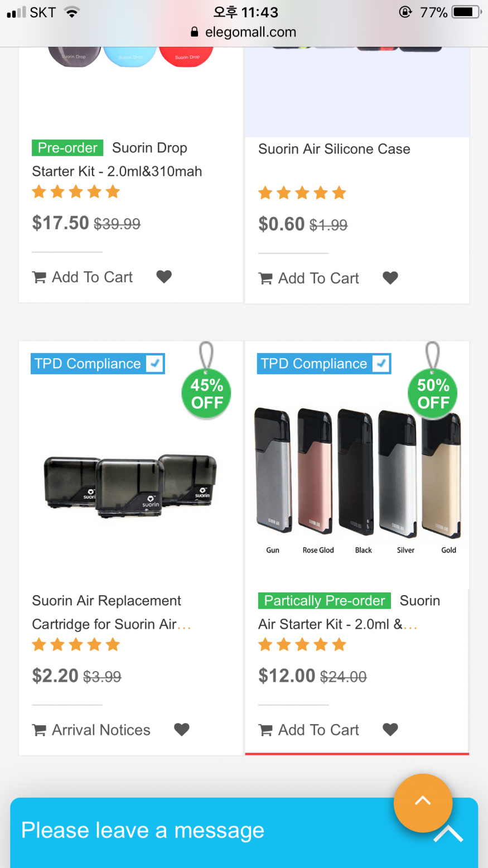The image size is (488, 868).
Task: Tap the heart for Suorin Air Silicone Case
Action: (x=390, y=278)
